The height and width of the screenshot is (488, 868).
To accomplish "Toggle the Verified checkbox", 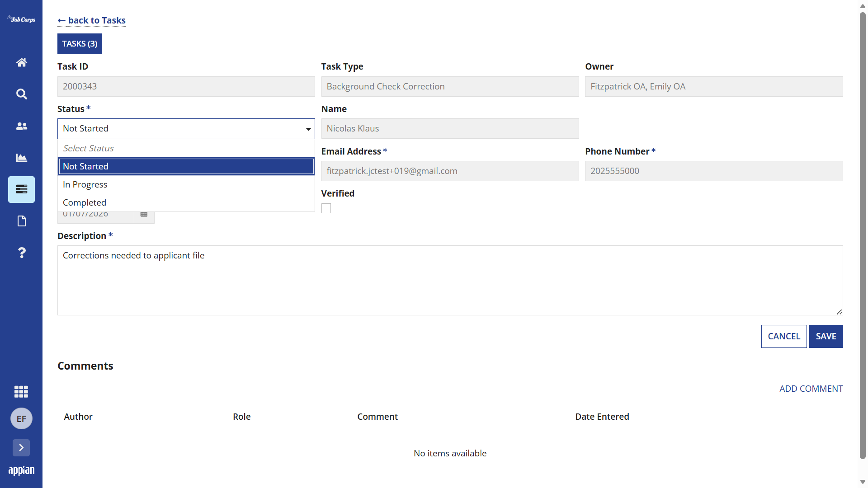I will tap(326, 208).
